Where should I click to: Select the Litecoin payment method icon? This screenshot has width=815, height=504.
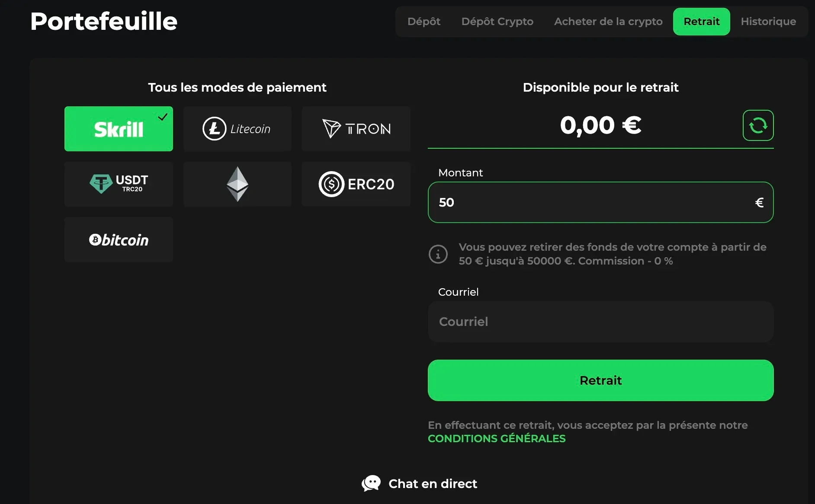point(237,128)
